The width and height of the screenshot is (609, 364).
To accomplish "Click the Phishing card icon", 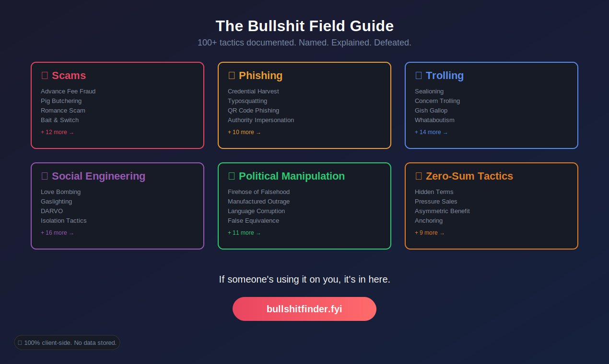I will pyautogui.click(x=232, y=75).
